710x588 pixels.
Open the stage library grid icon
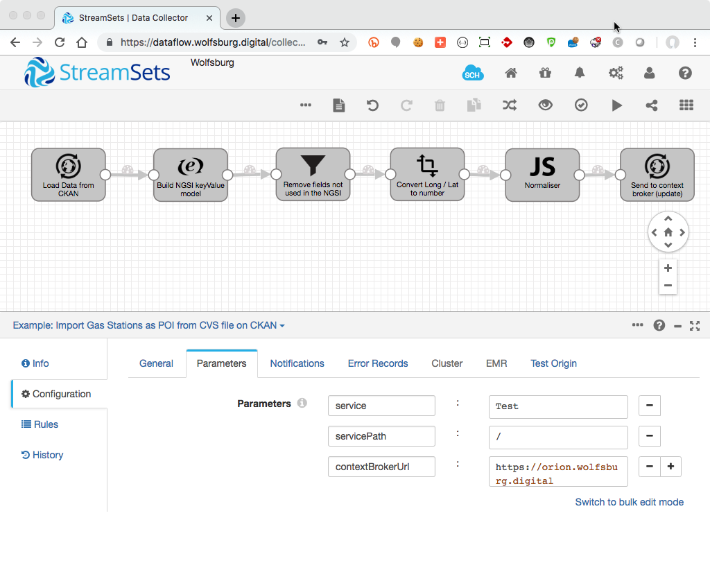pos(686,105)
